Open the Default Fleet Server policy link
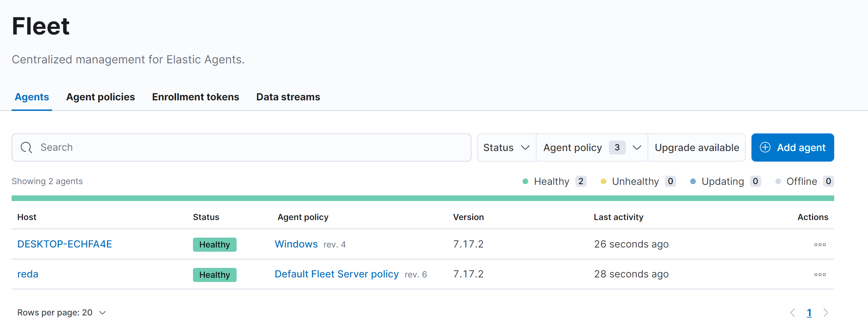The height and width of the screenshot is (326, 868). [336, 274]
